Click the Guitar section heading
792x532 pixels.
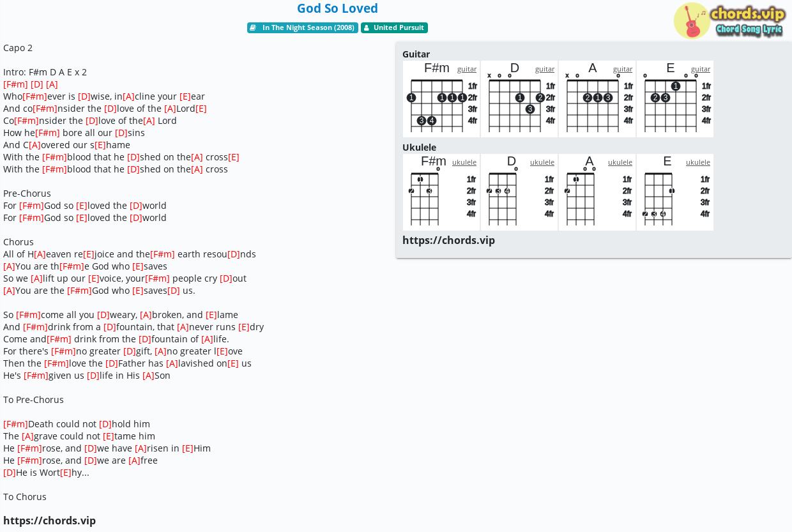point(416,54)
